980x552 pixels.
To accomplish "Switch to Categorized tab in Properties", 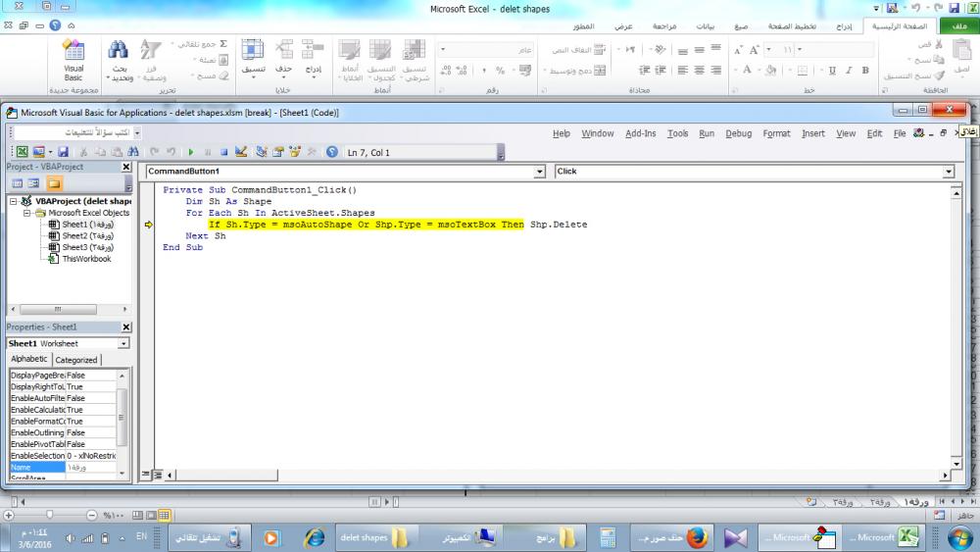I will pos(76,360).
